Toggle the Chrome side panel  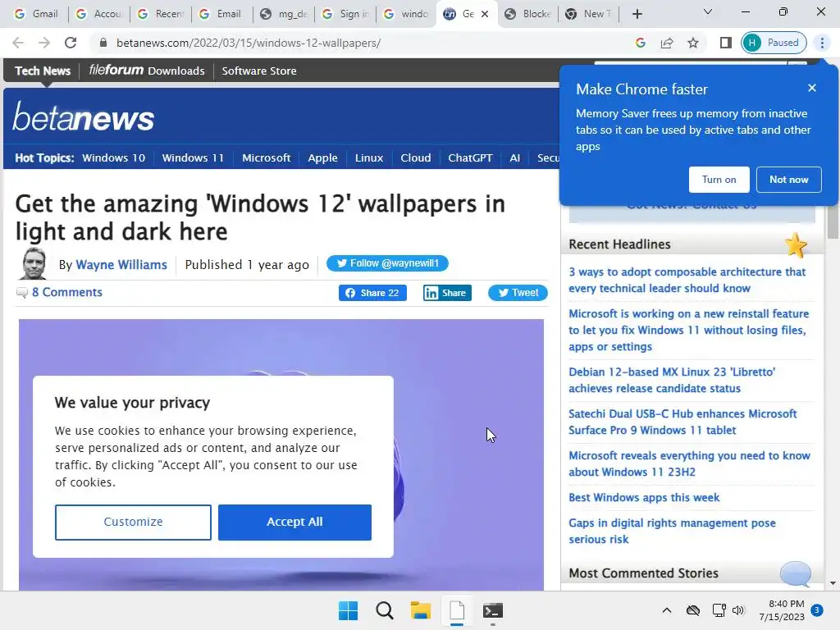pyautogui.click(x=726, y=43)
